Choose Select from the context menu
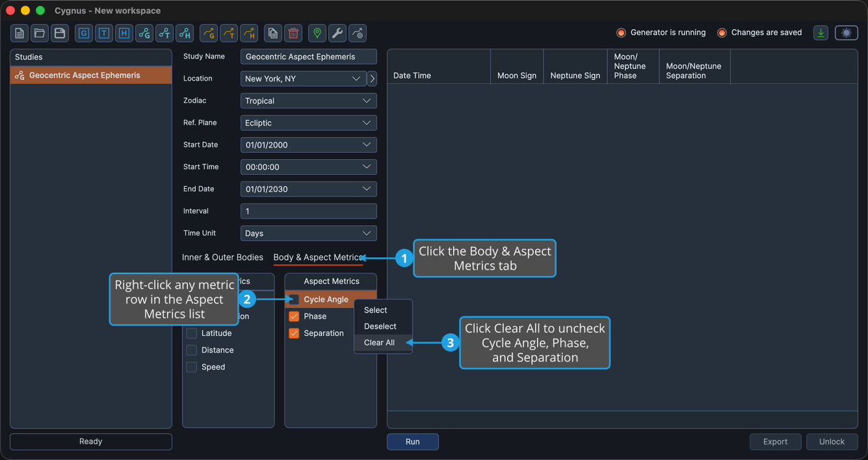This screenshot has width=868, height=460. (x=383, y=310)
